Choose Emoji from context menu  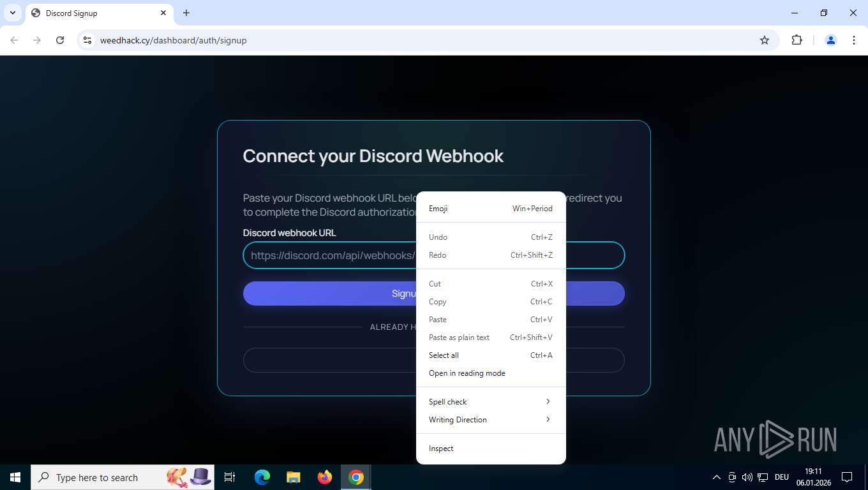coord(491,209)
